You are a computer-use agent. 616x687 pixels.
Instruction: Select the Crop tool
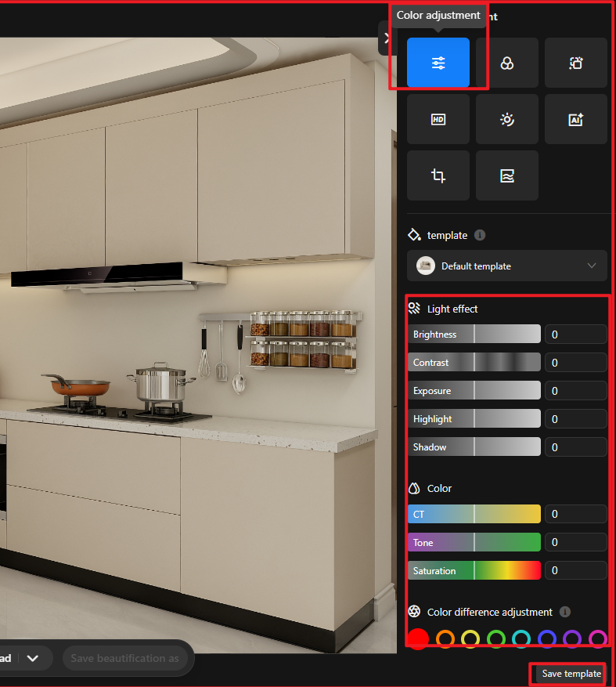coord(438,175)
